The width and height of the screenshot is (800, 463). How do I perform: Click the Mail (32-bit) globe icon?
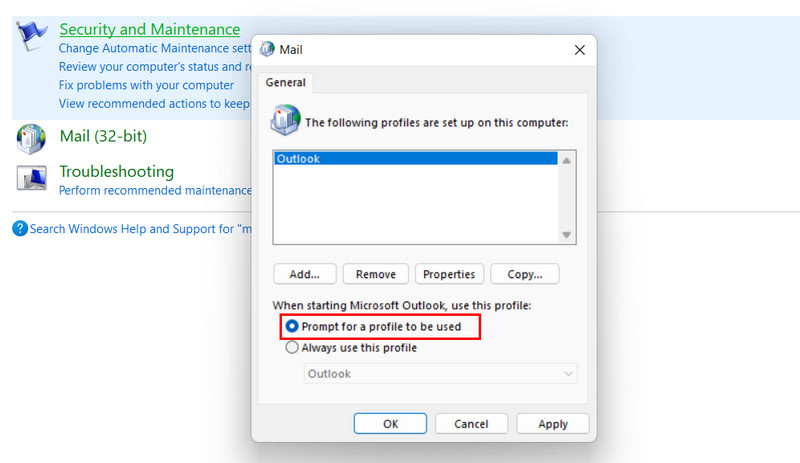pyautogui.click(x=31, y=138)
